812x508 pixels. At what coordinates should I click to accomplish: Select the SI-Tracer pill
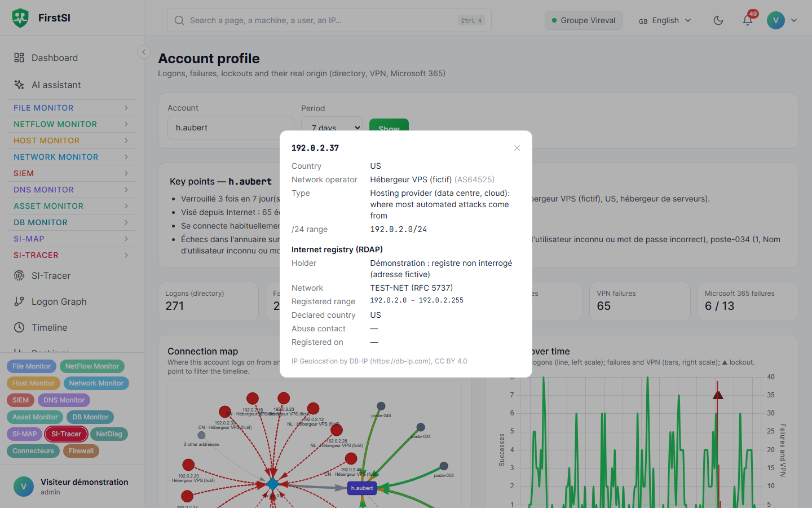click(66, 434)
